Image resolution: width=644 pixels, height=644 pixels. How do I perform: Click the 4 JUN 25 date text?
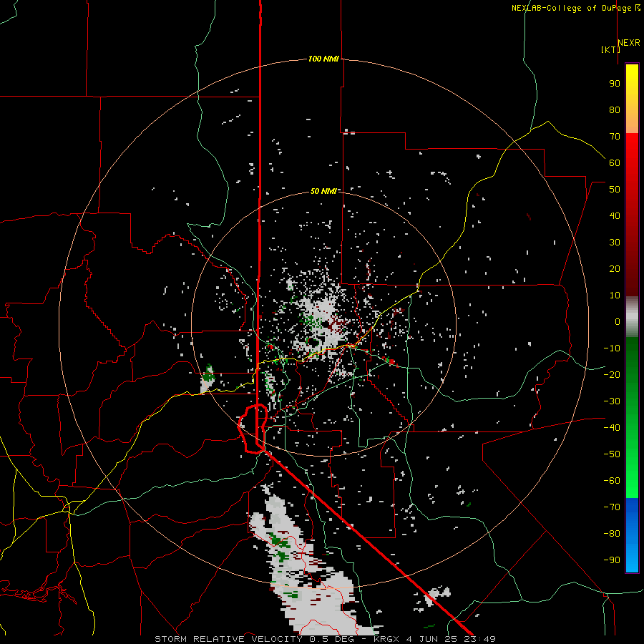click(431, 639)
